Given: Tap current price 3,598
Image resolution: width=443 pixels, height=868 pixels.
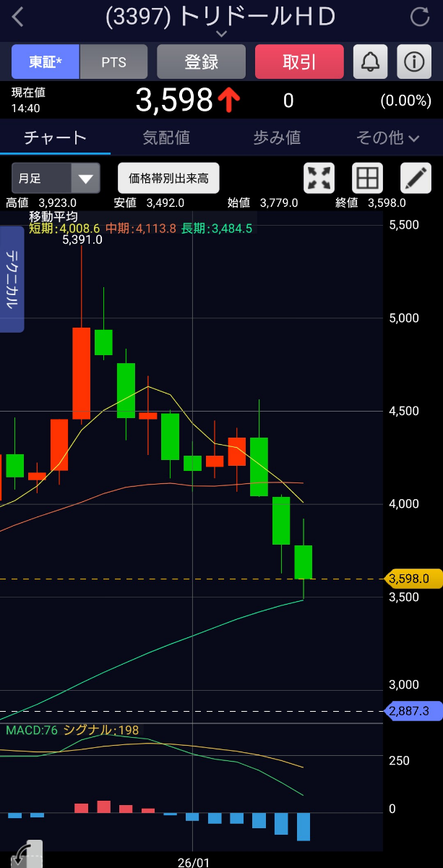Looking at the screenshot, I should 174,101.
